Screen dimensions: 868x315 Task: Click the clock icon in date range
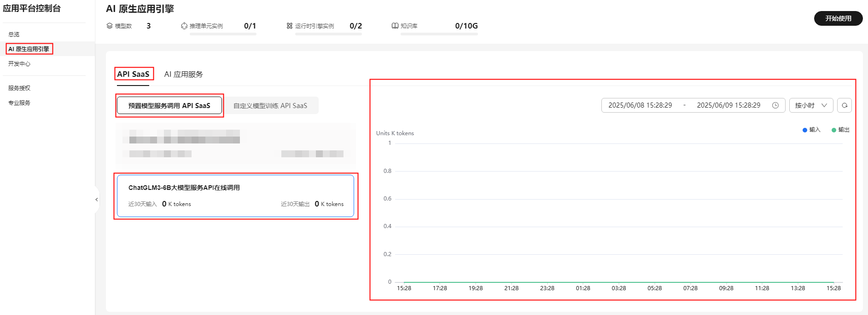point(775,105)
